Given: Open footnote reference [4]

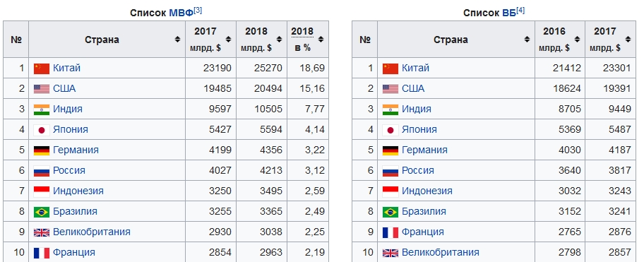Looking at the screenshot, I should [x=520, y=11].
